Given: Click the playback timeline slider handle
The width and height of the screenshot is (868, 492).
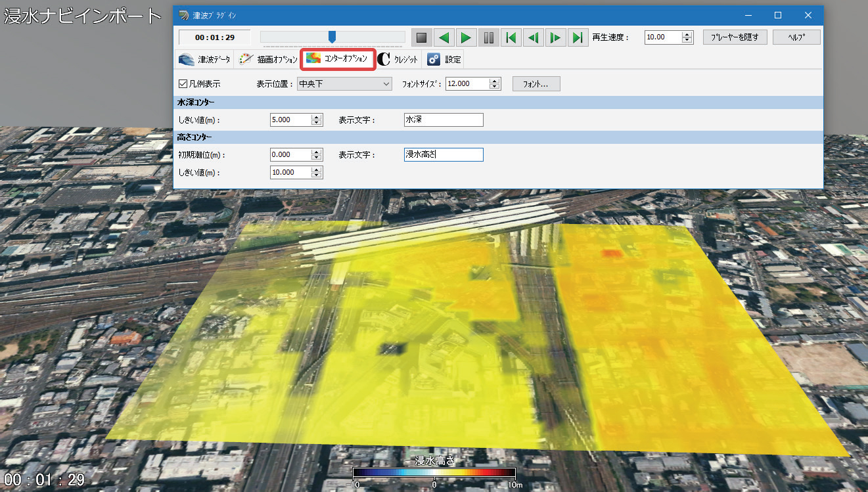Looking at the screenshot, I should (x=332, y=37).
